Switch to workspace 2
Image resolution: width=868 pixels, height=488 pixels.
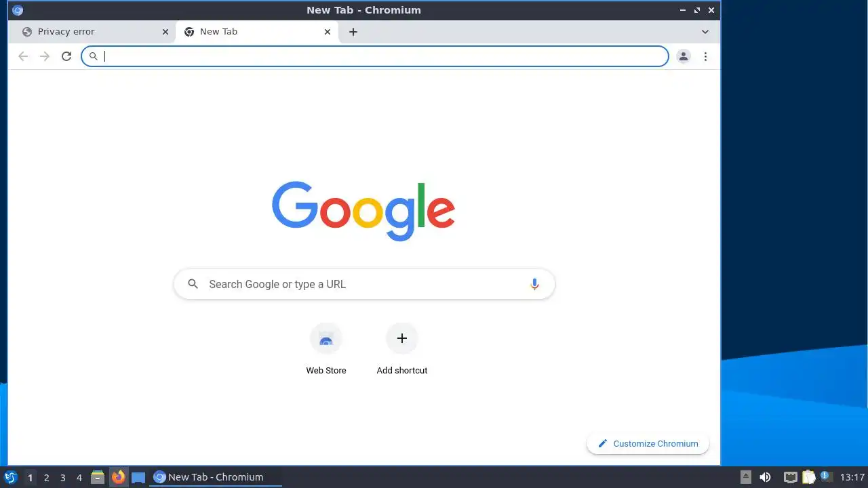(x=46, y=478)
